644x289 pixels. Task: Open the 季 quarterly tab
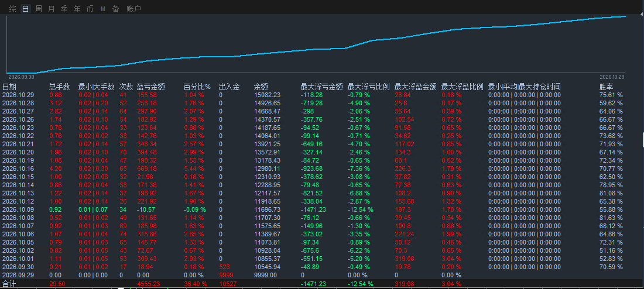(64, 9)
